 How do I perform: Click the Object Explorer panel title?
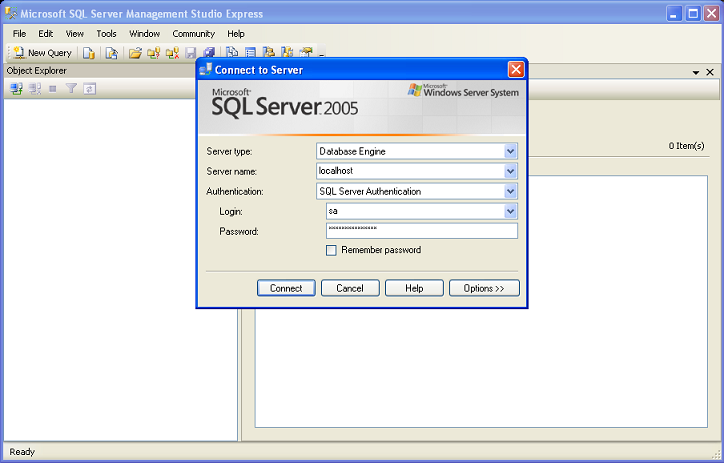36,71
